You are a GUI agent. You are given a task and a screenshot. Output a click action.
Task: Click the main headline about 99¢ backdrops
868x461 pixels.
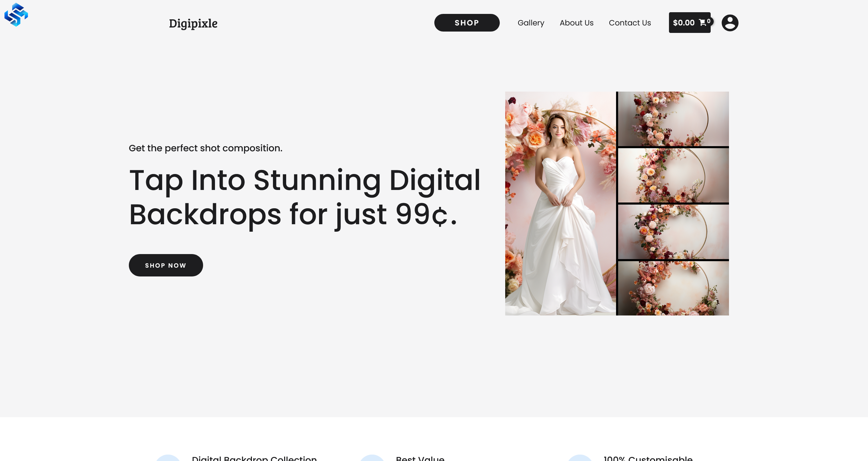tap(305, 197)
